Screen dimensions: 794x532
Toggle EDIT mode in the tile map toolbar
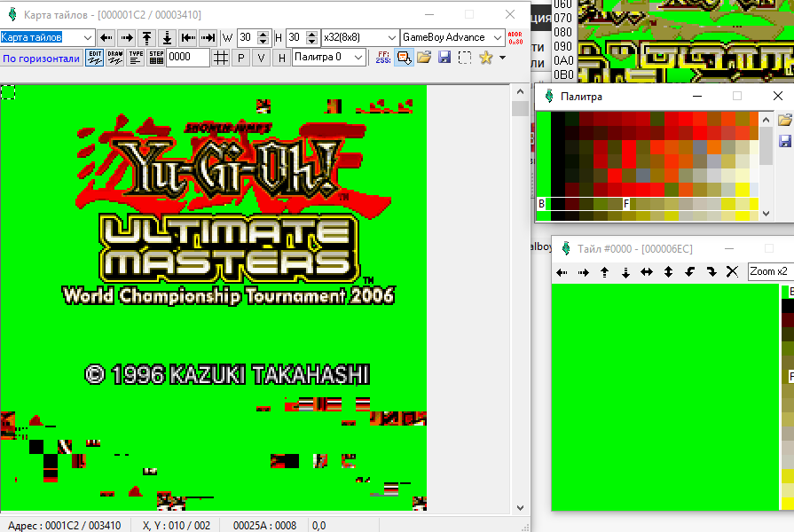pos(95,58)
